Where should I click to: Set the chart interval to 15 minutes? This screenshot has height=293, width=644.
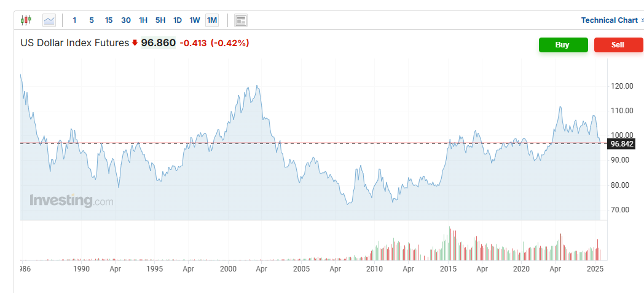[108, 20]
